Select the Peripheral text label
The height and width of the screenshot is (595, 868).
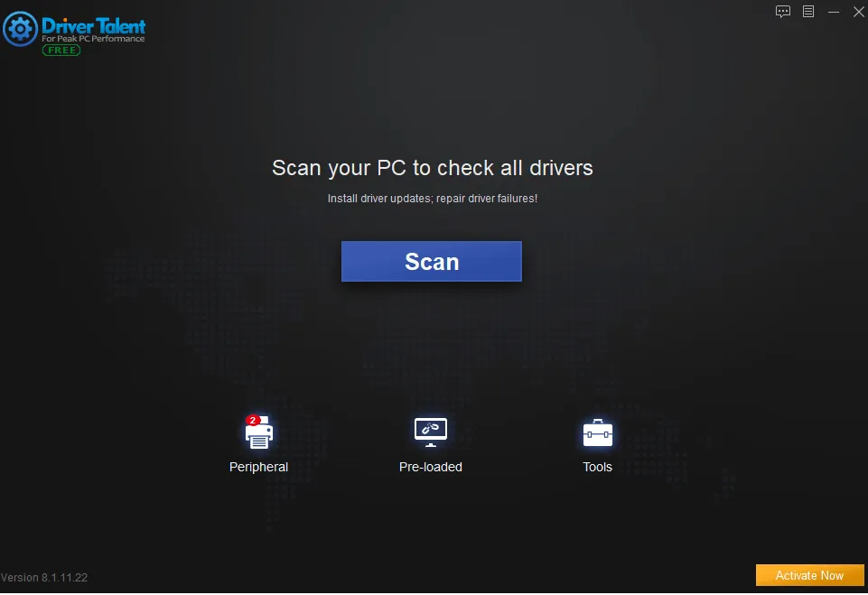258,467
